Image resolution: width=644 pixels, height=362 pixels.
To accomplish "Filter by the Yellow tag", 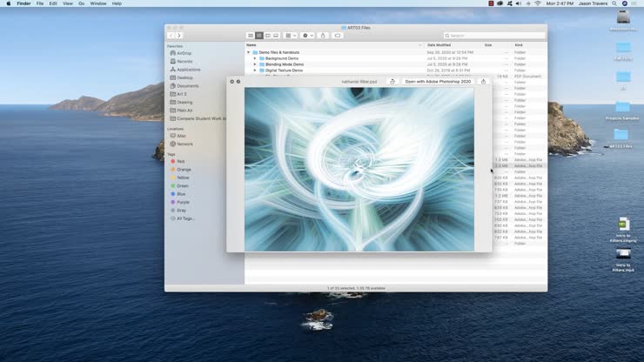I will [x=180, y=178].
